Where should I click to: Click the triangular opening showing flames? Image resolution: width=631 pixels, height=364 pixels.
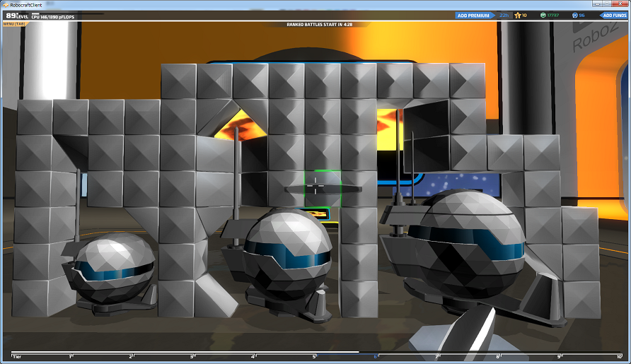point(241,124)
